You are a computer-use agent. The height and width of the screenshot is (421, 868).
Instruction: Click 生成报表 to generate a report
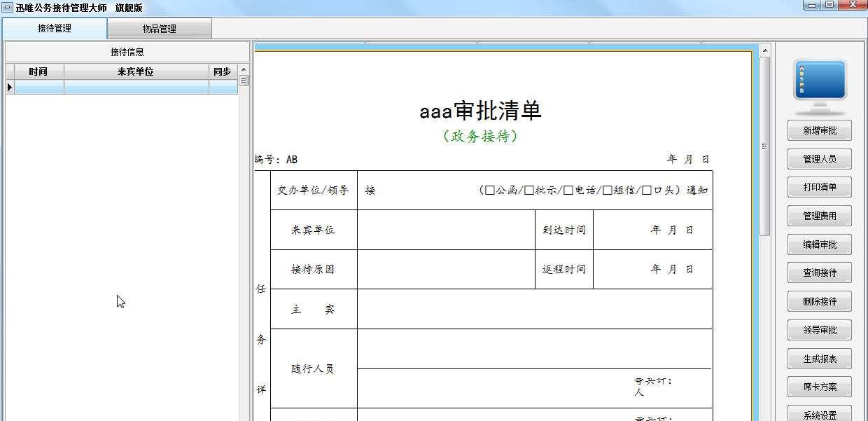819,358
